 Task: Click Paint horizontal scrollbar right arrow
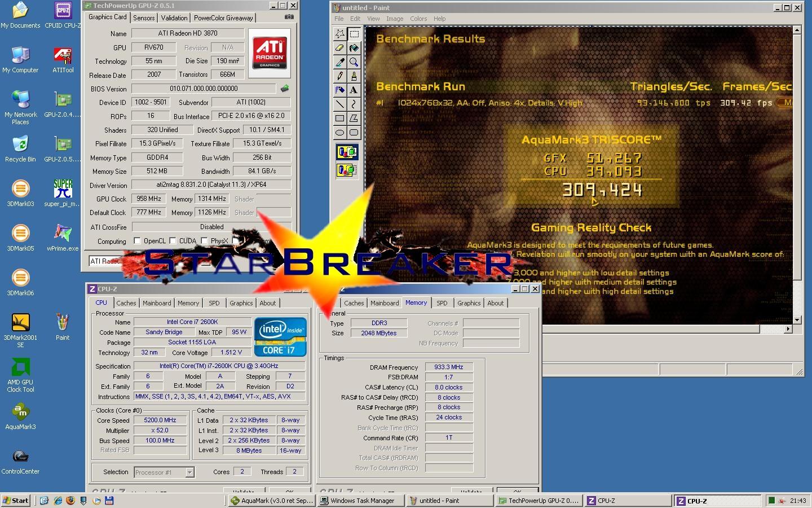coord(788,329)
